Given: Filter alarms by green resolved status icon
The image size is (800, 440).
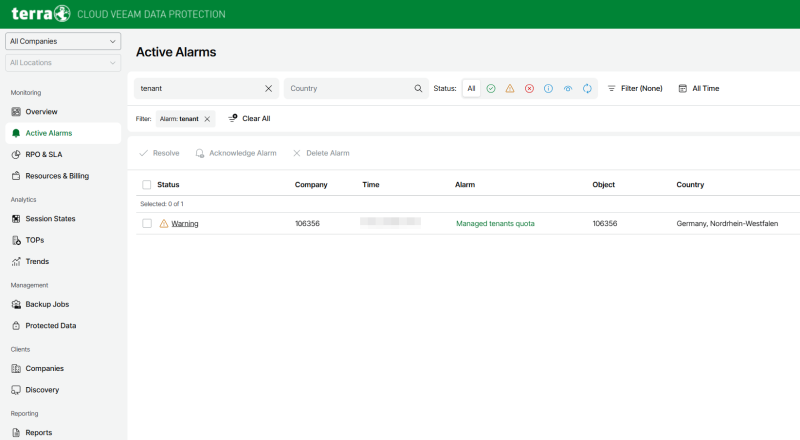Looking at the screenshot, I should tap(491, 88).
